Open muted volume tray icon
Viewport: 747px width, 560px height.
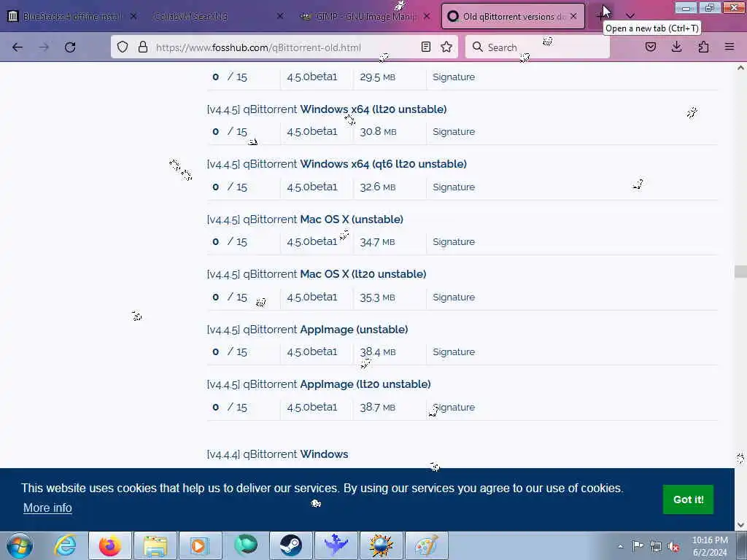pos(673,546)
